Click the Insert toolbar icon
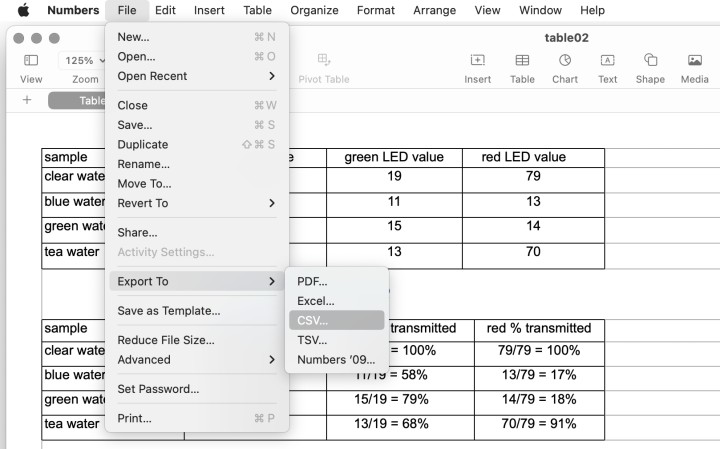 point(478,60)
